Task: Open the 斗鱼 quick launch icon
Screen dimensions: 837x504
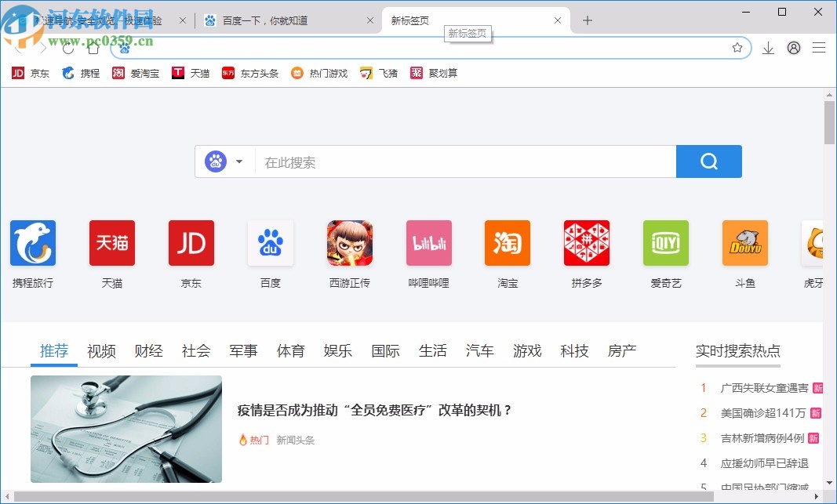Action: [x=744, y=243]
